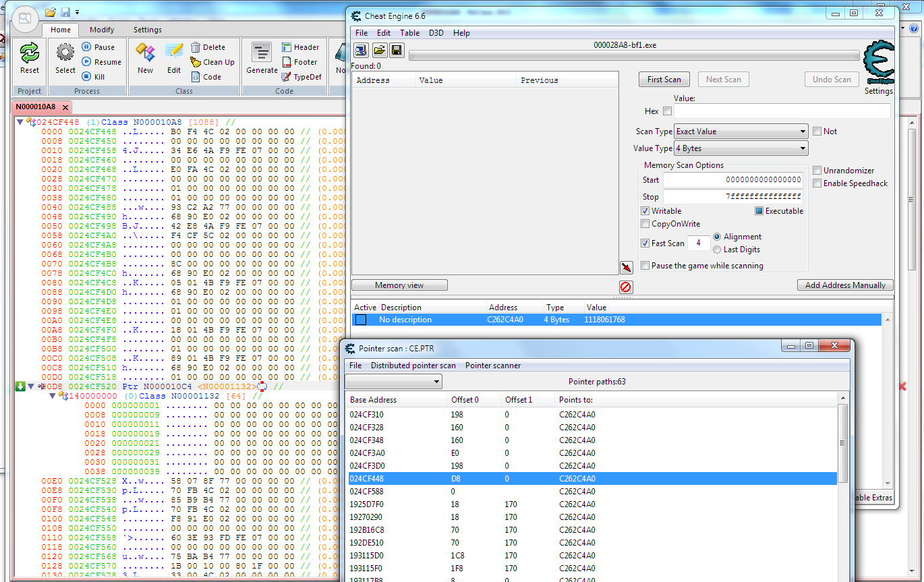Toggle the Not checkbox
The height and width of the screenshot is (582, 924).
coord(817,132)
